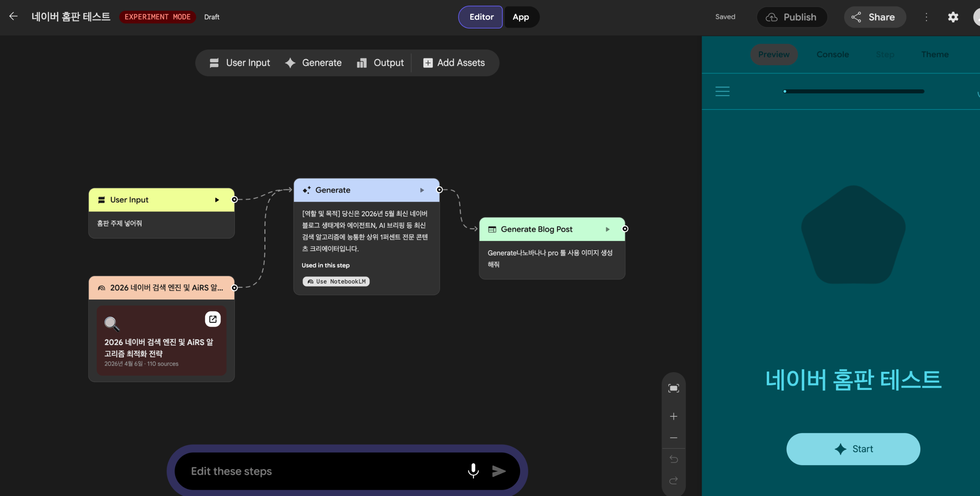Click the '홈판 주제 넣어줘' prompt text
This screenshot has height=496, width=980.
[120, 223]
